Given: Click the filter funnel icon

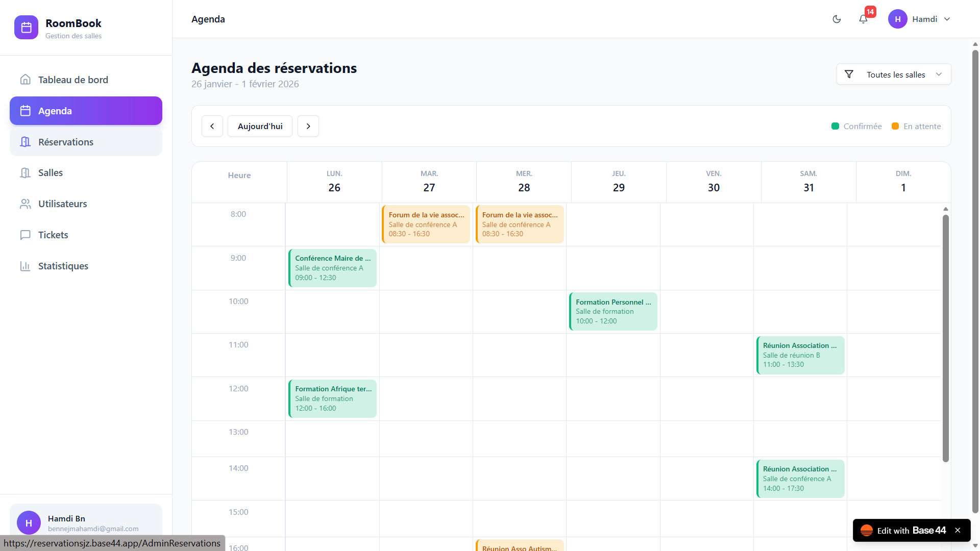Looking at the screenshot, I should [x=849, y=74].
